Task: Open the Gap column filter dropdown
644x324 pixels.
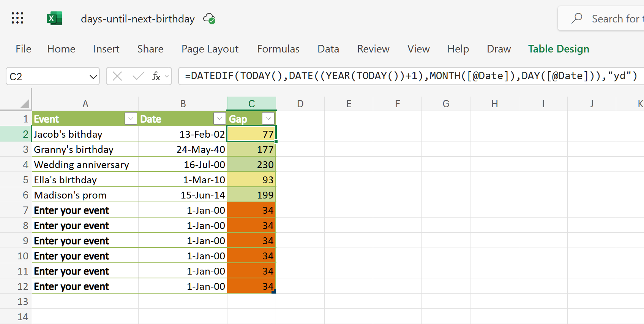Action: 268,119
